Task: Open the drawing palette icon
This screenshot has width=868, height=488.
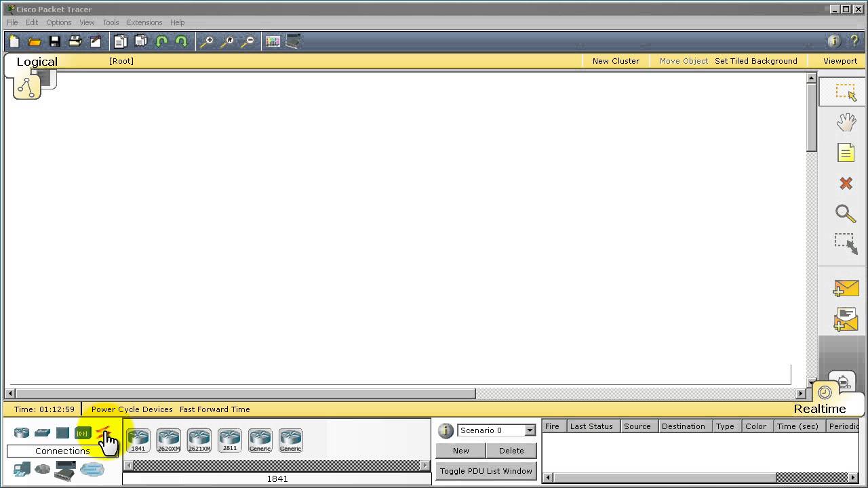Action: coord(273,41)
